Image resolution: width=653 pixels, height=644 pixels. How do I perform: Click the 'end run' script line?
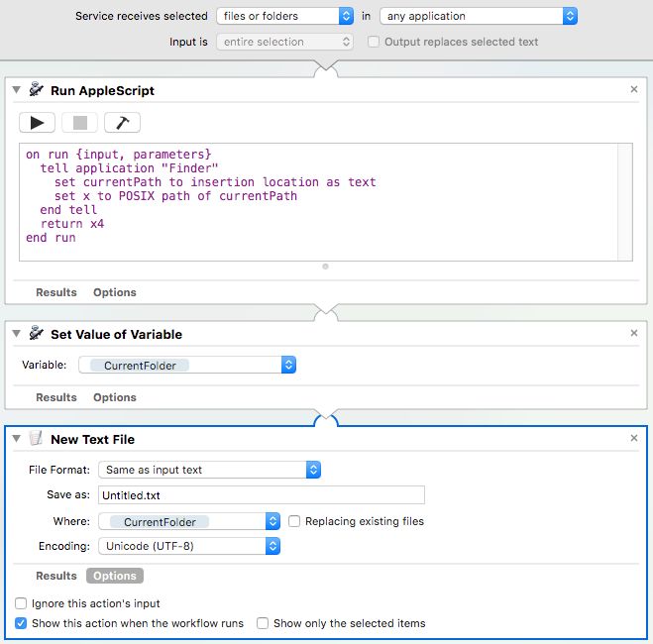(51, 238)
